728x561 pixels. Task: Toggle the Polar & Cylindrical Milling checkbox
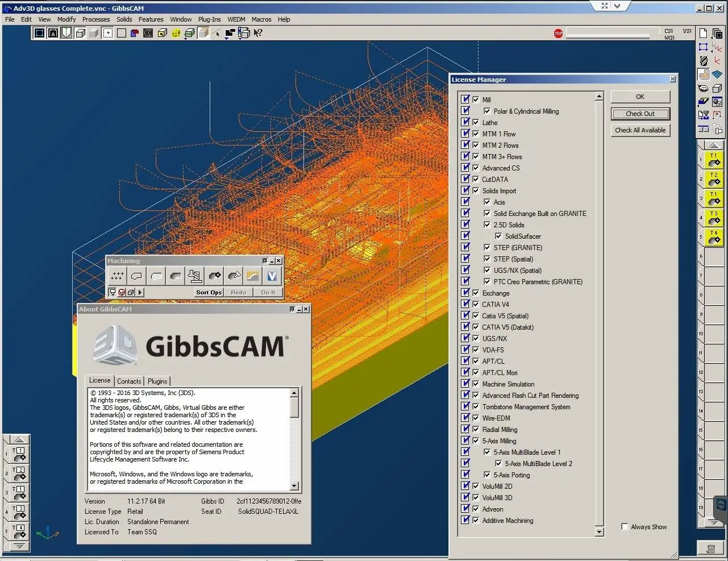487,111
